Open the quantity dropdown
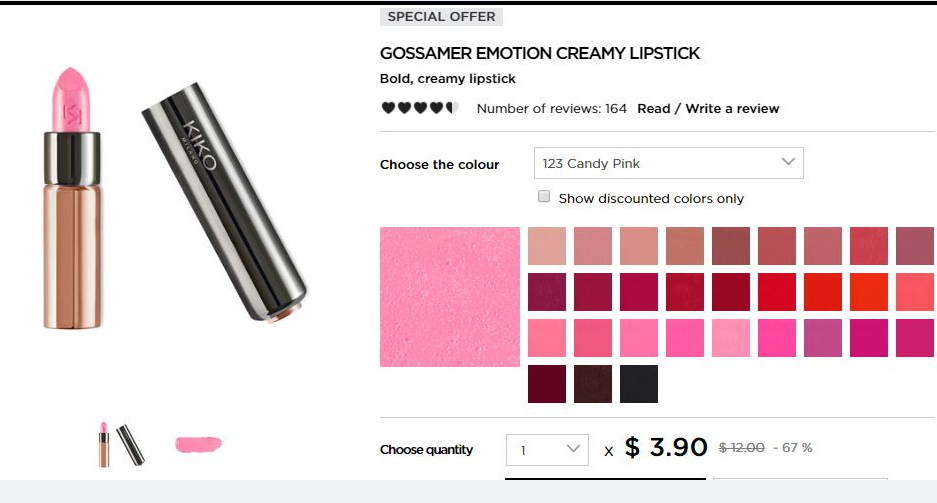The image size is (937, 503). coord(547,450)
